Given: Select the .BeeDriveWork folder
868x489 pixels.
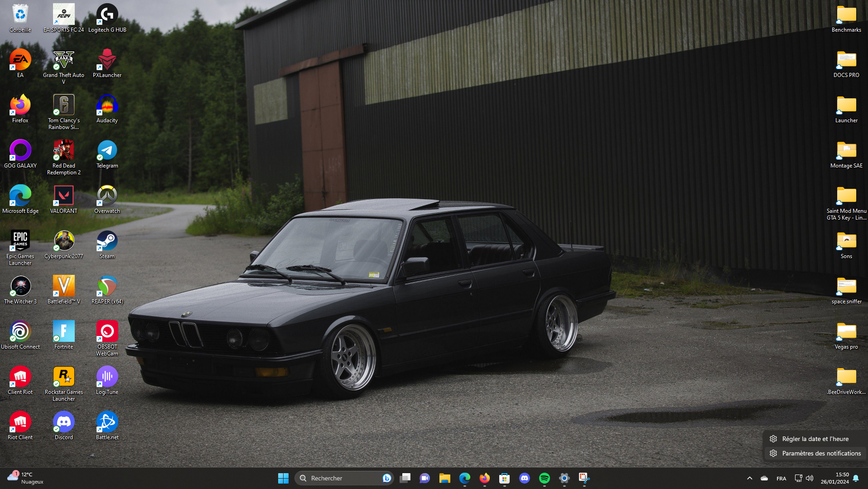Looking at the screenshot, I should [x=846, y=380].
